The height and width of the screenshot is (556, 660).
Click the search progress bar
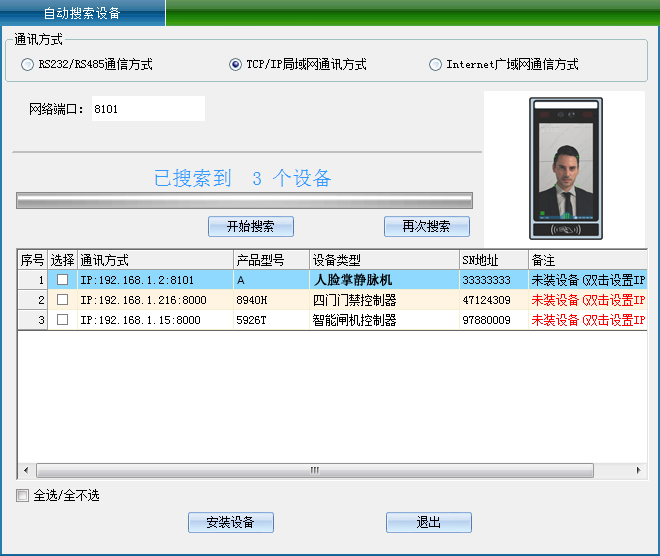[x=244, y=200]
